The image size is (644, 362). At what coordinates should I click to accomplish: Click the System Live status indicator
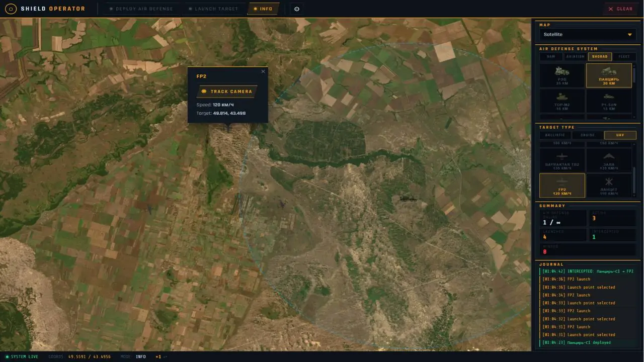tap(22, 356)
